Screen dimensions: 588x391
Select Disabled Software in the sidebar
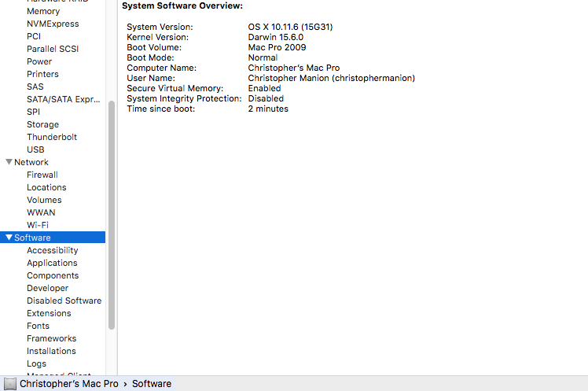coord(64,301)
